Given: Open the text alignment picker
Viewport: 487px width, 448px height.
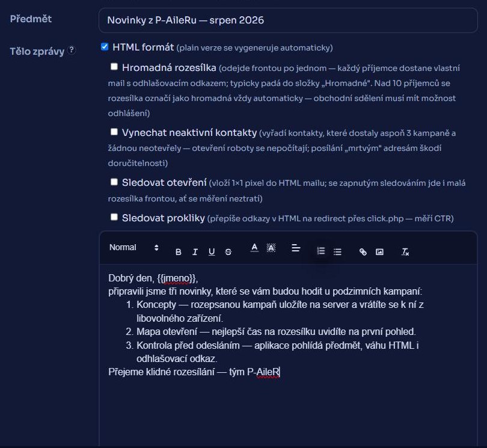Looking at the screenshot, I should point(296,248).
